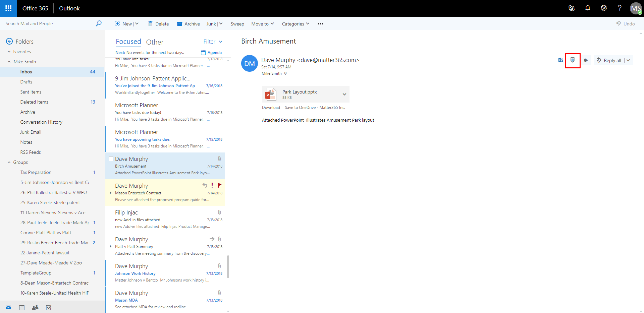Open the Junk dropdown arrow

221,24
